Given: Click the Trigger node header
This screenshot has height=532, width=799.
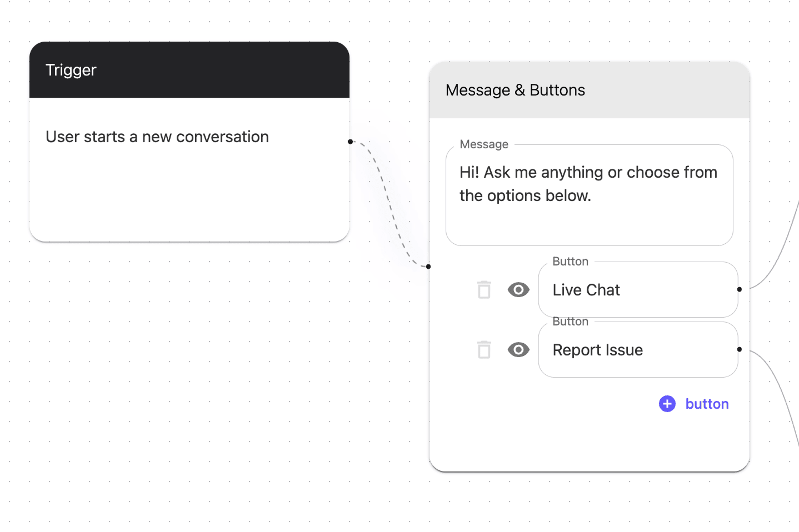Looking at the screenshot, I should [189, 69].
